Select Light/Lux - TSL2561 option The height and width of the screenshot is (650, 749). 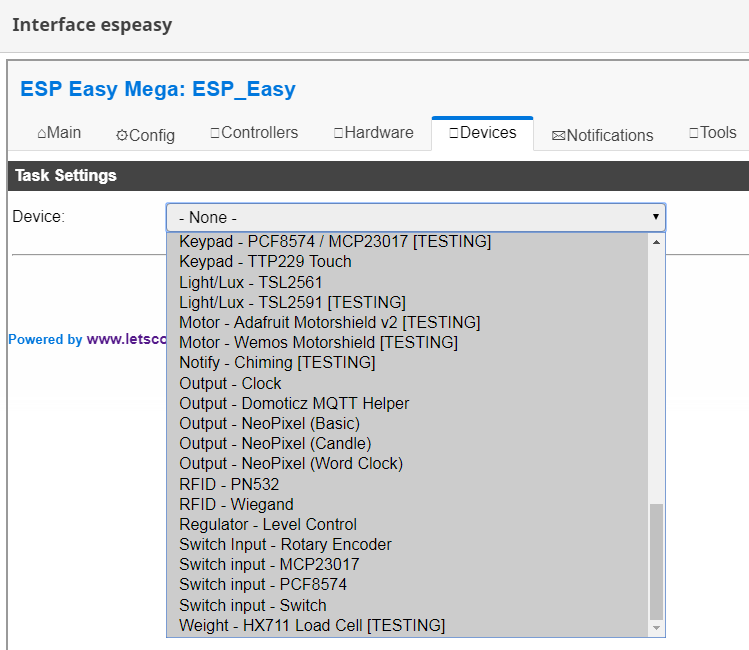pos(408,282)
